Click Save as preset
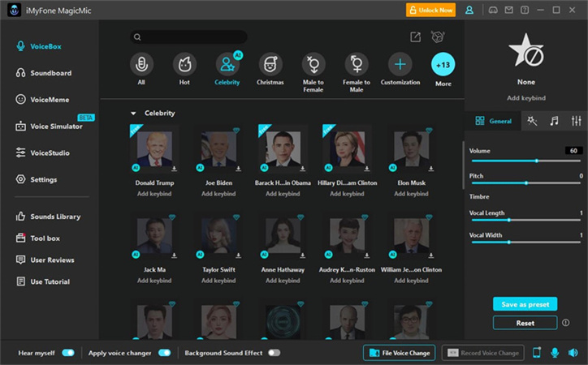This screenshot has height=365, width=588. [525, 304]
